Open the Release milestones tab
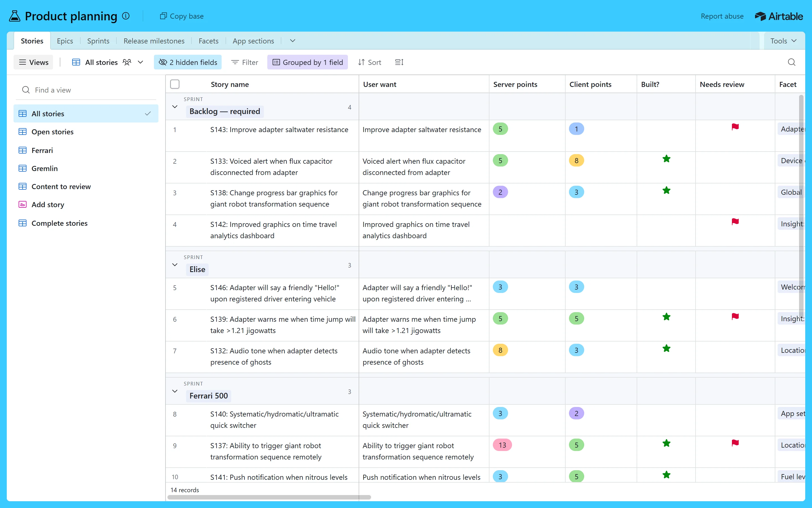 click(x=154, y=41)
